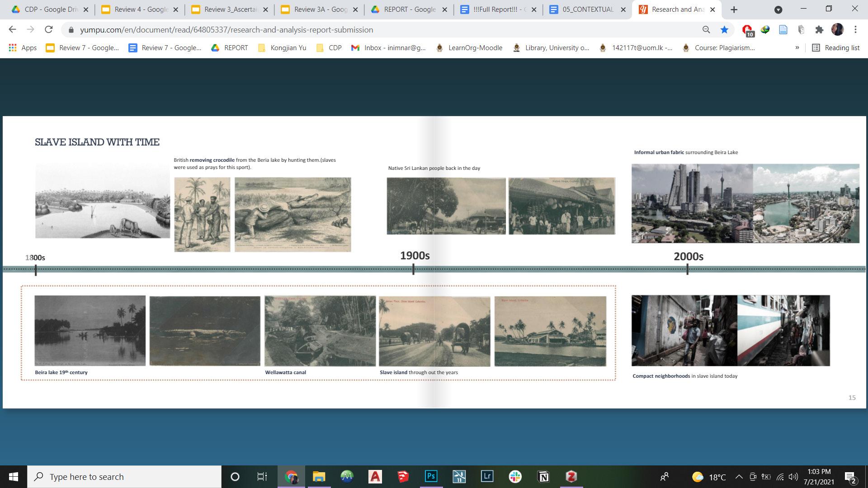Expand hidden bookmarks chevron

797,47
